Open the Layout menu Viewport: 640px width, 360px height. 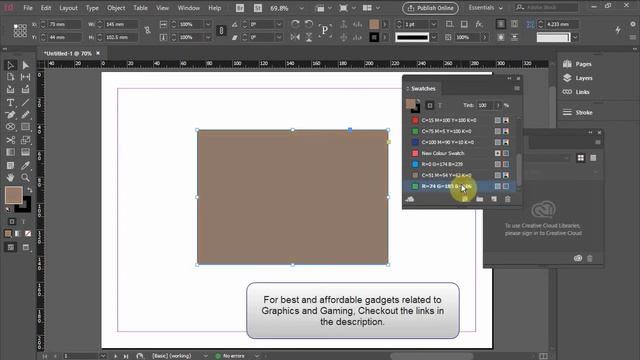coord(68,8)
